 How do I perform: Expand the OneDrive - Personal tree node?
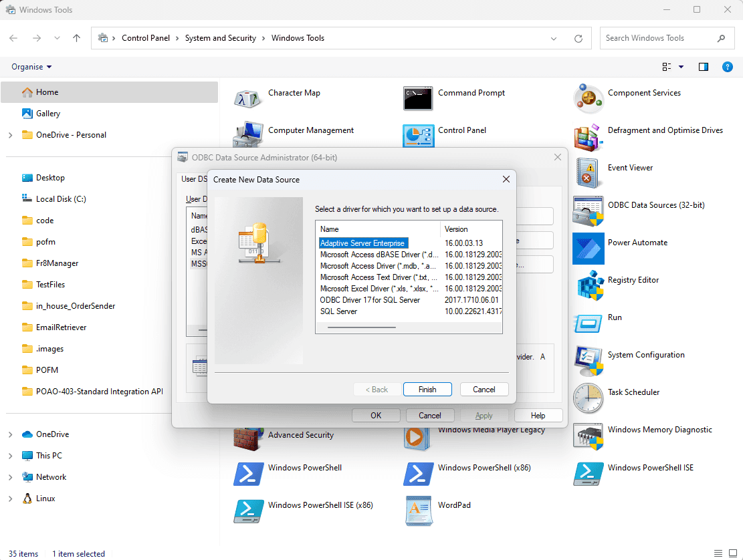pyautogui.click(x=10, y=135)
